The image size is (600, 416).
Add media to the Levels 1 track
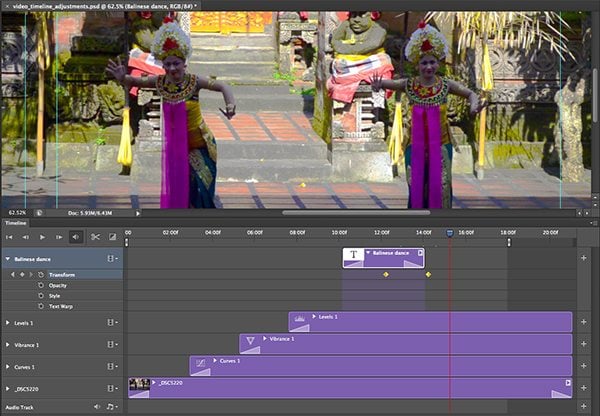tap(583, 322)
